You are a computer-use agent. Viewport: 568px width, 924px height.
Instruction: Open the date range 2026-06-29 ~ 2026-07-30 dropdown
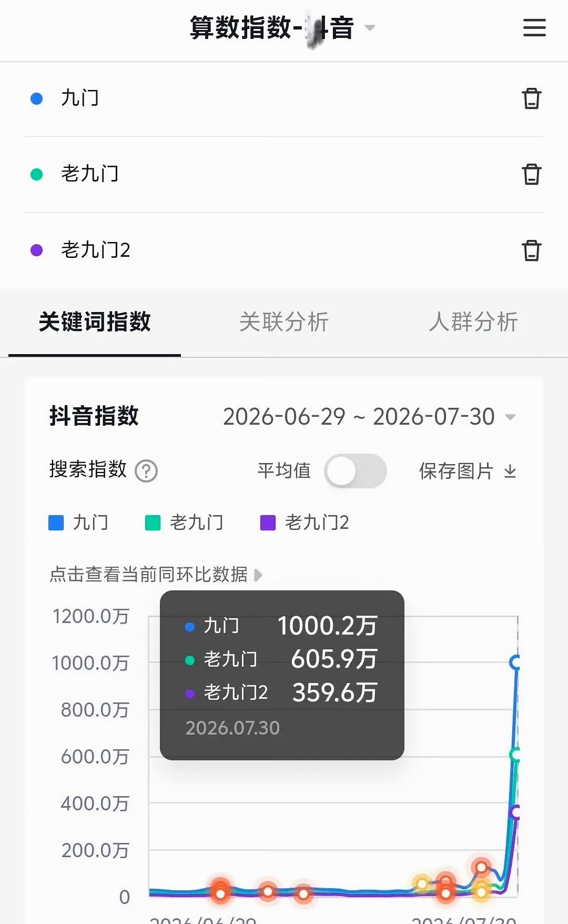pyautogui.click(x=369, y=417)
